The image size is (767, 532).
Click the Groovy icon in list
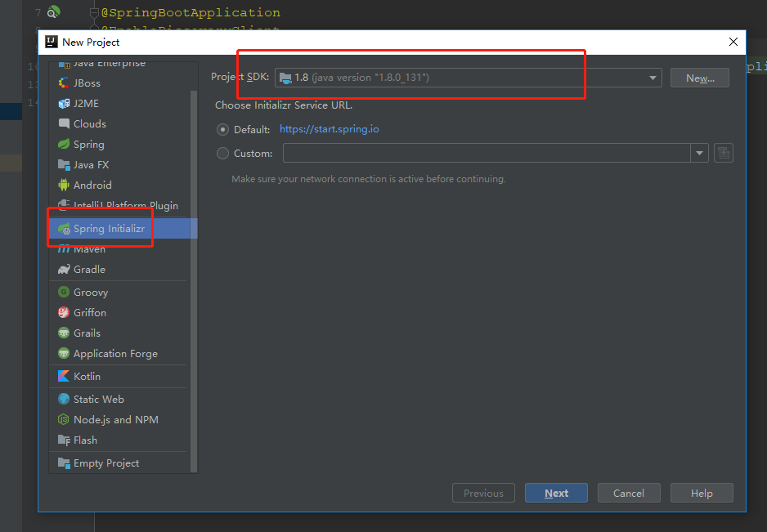coord(64,292)
